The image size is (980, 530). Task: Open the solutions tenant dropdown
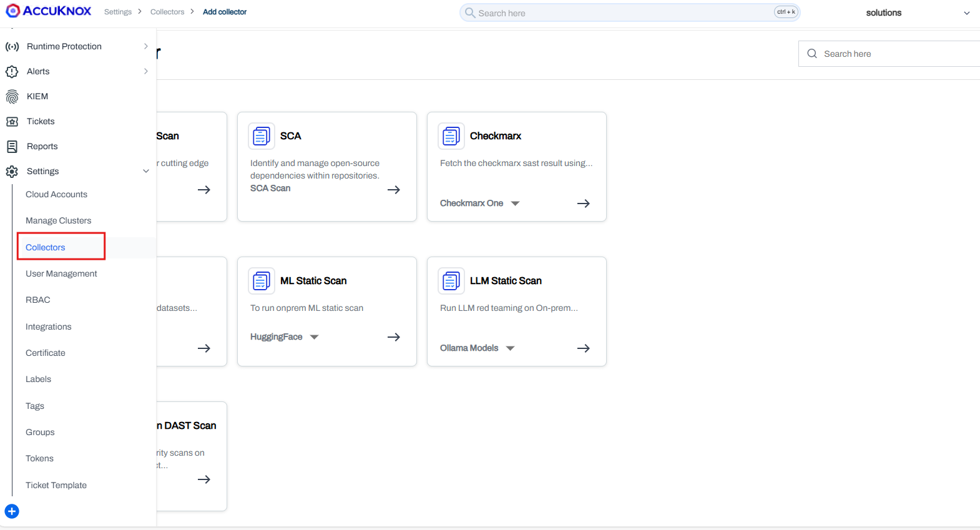pos(966,13)
